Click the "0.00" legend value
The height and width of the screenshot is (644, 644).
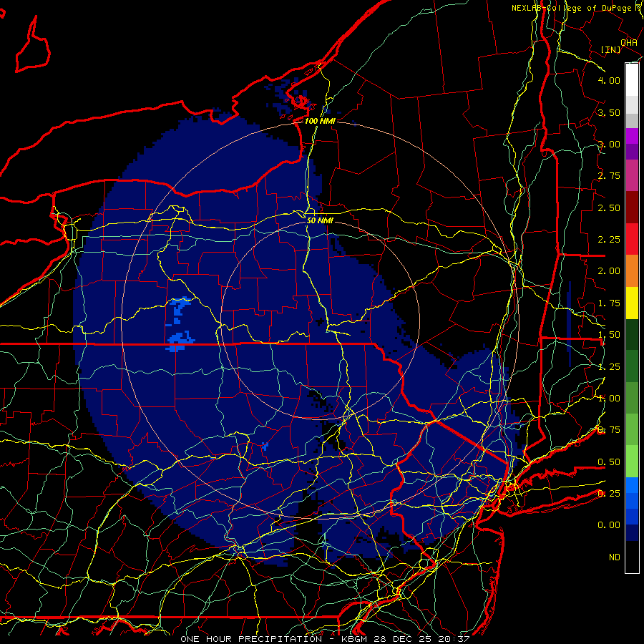pyautogui.click(x=609, y=525)
